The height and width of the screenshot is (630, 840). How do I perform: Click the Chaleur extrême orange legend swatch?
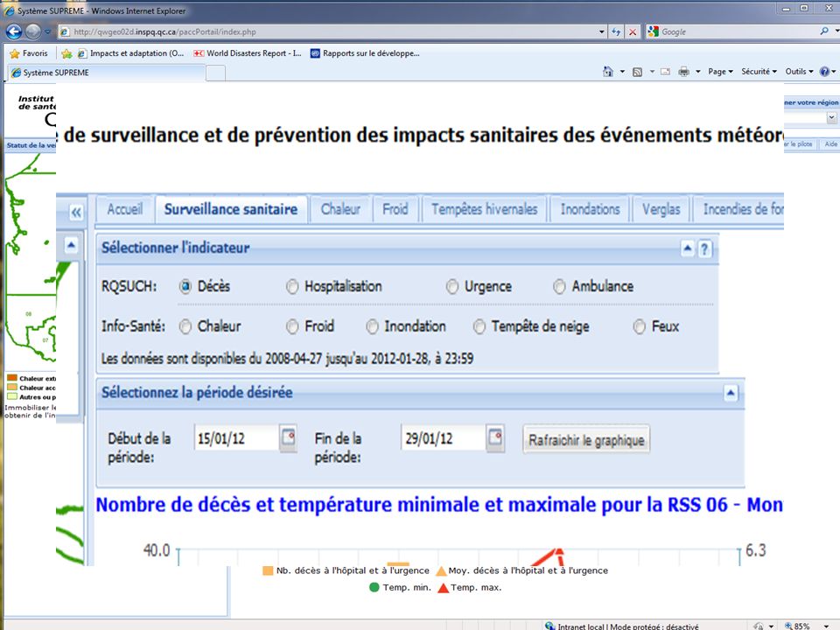coord(11,378)
